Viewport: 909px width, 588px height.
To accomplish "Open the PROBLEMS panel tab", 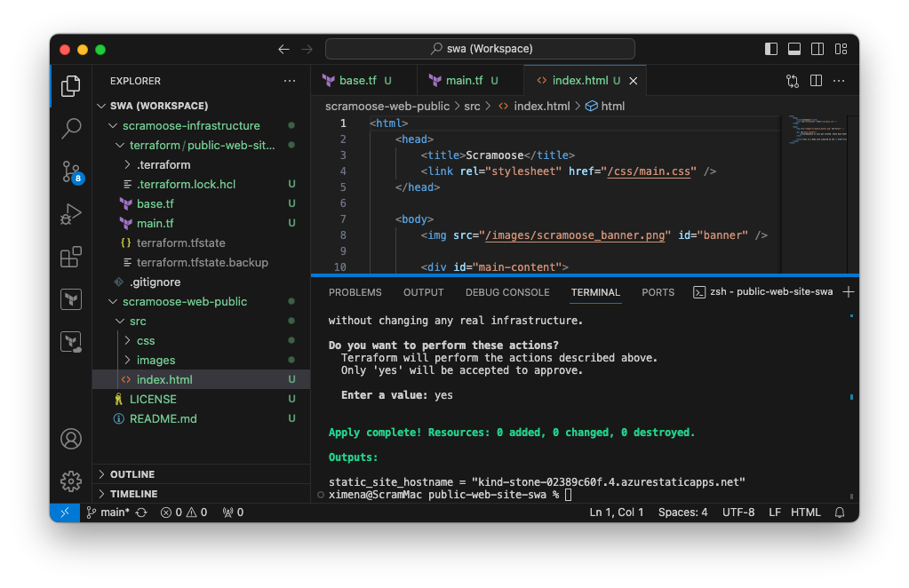I will [x=355, y=292].
